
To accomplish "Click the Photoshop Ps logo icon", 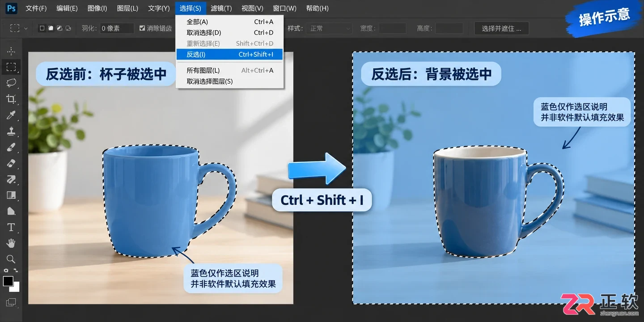I will point(12,8).
